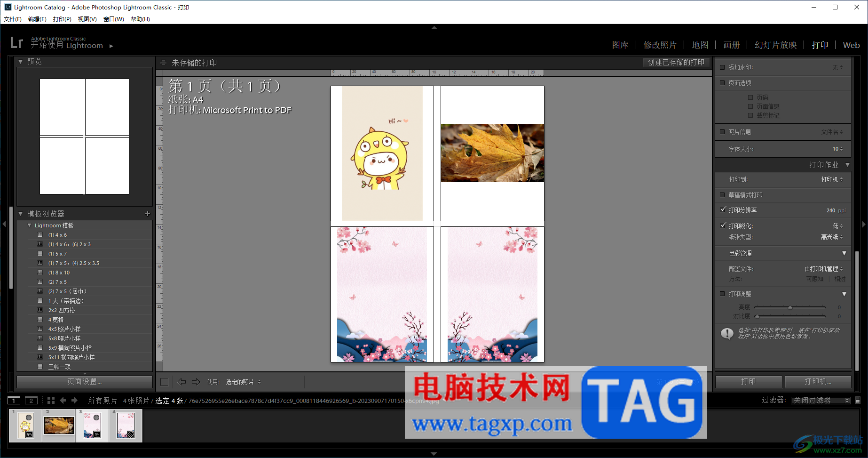Click the Lr logo icon
The image size is (868, 458).
coord(16,43)
